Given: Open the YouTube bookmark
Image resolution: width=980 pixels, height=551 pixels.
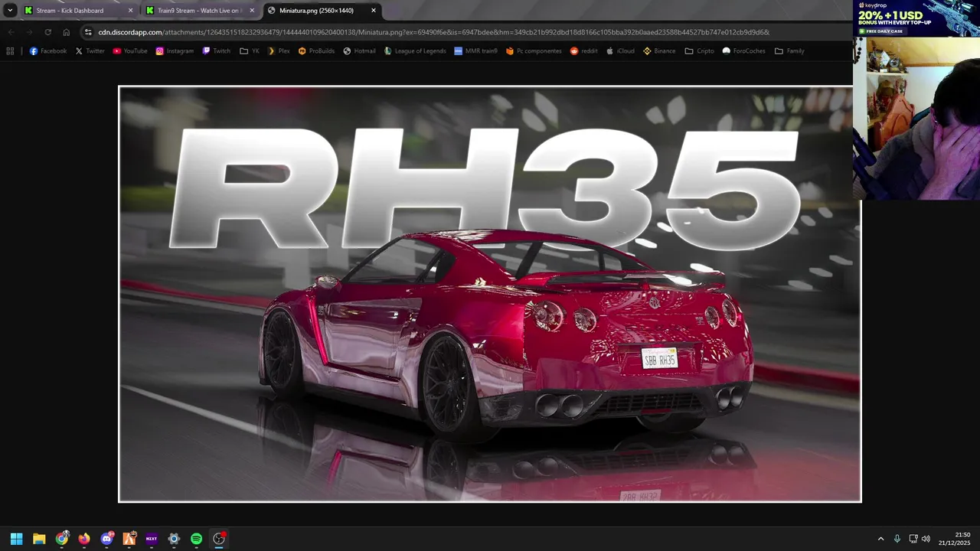Looking at the screenshot, I should point(130,51).
